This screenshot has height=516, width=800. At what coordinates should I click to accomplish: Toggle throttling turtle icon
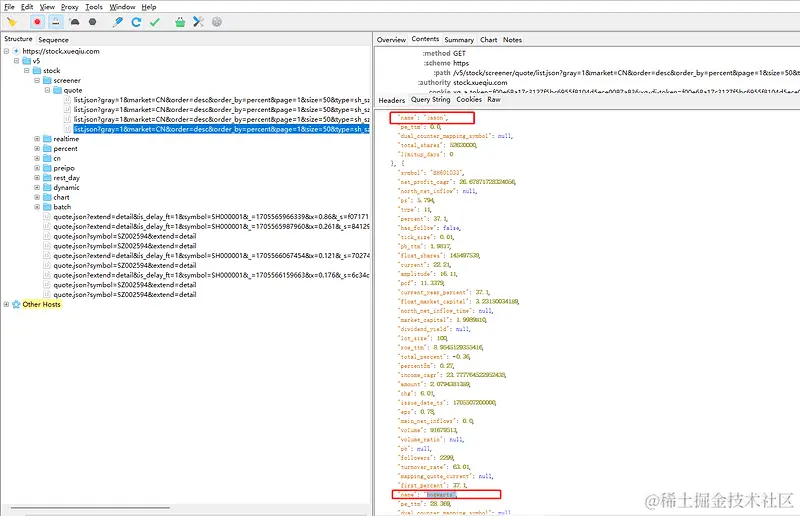[x=74, y=22]
